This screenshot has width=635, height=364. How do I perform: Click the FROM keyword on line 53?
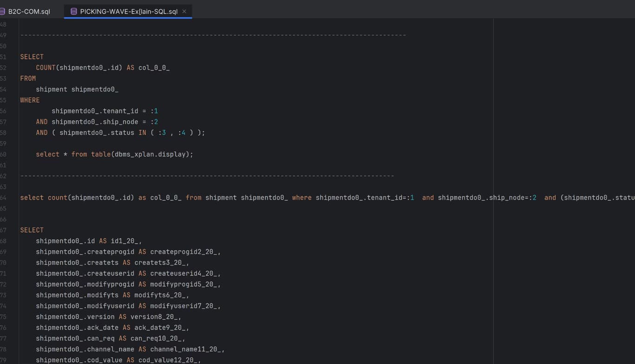[28, 78]
